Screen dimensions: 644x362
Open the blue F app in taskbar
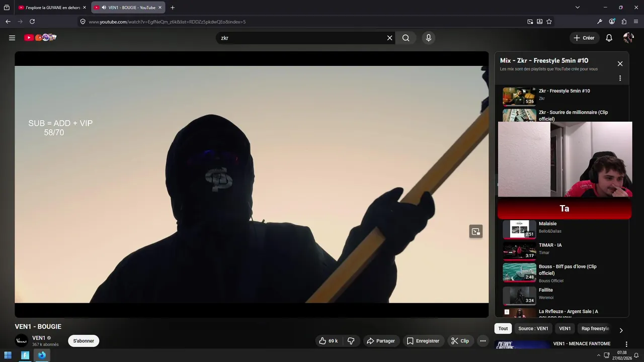click(x=25, y=355)
